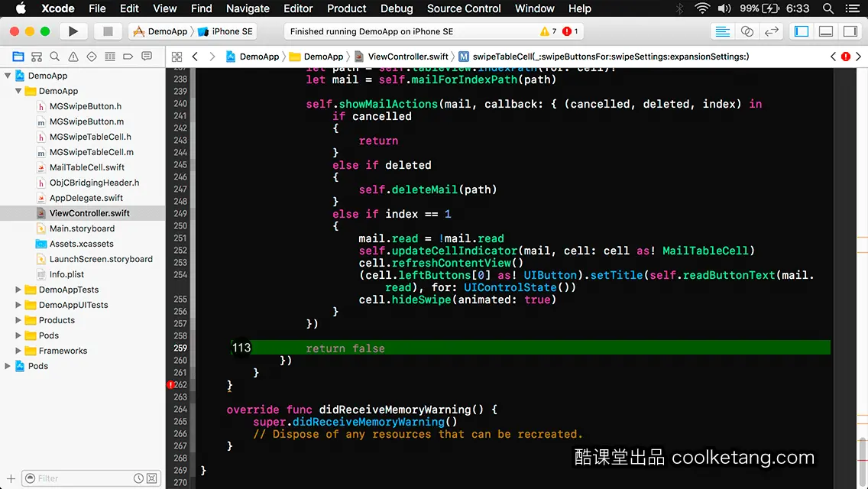Open the Editor menu
The height and width of the screenshot is (489, 868).
click(x=298, y=8)
